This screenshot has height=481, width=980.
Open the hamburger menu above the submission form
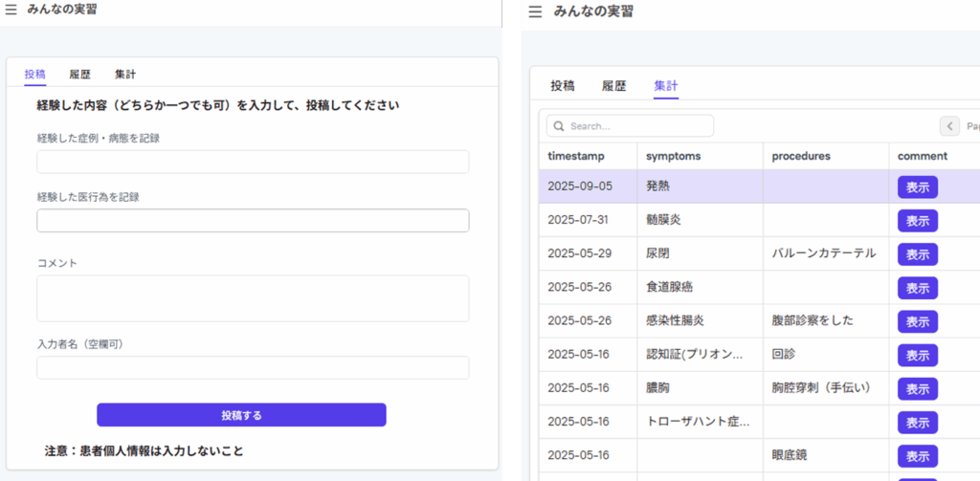coord(11,10)
